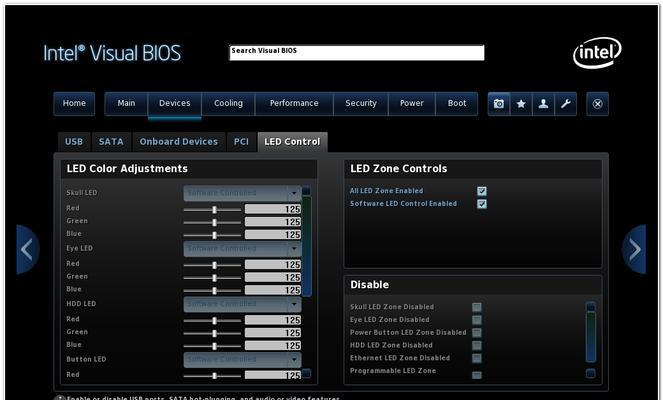The height and width of the screenshot is (400, 663).
Task: Click the Skull LED Blue slider
Action: [x=212, y=235]
